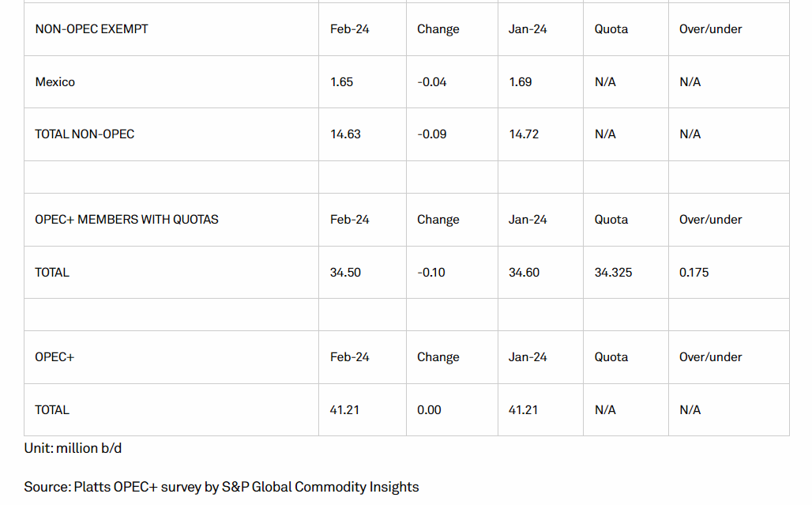Click the quota value 34.325
812x505 pixels.
pyautogui.click(x=613, y=273)
